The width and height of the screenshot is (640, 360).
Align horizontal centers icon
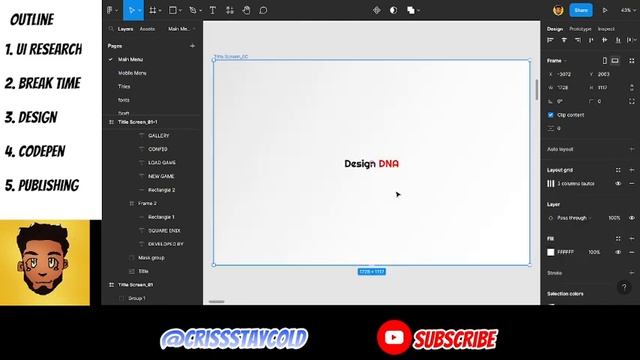tap(564, 40)
